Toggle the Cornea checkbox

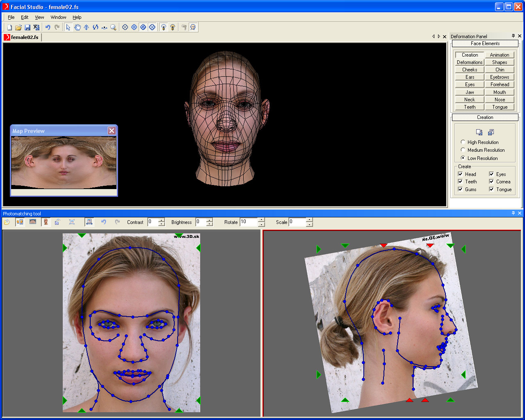[x=491, y=182]
